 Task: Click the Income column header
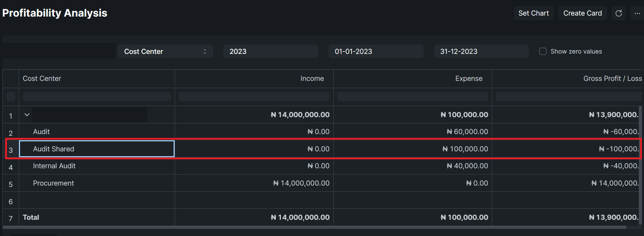tap(312, 78)
